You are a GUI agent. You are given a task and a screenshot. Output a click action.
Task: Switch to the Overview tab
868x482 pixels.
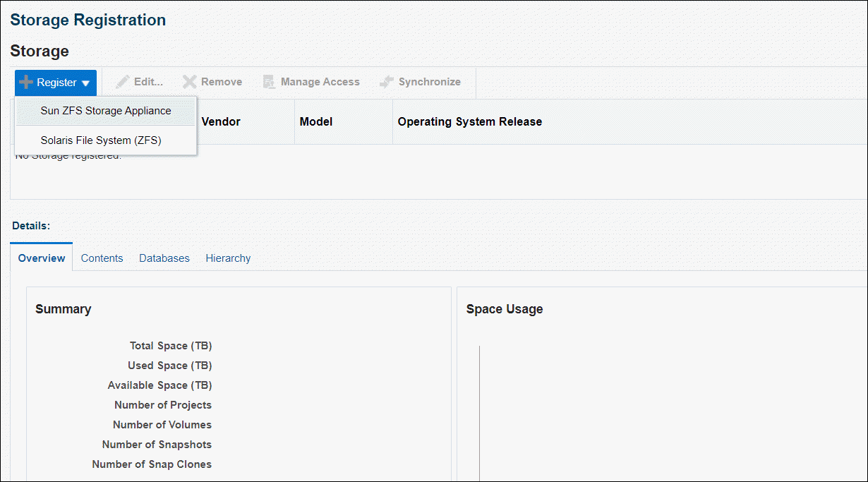(42, 258)
